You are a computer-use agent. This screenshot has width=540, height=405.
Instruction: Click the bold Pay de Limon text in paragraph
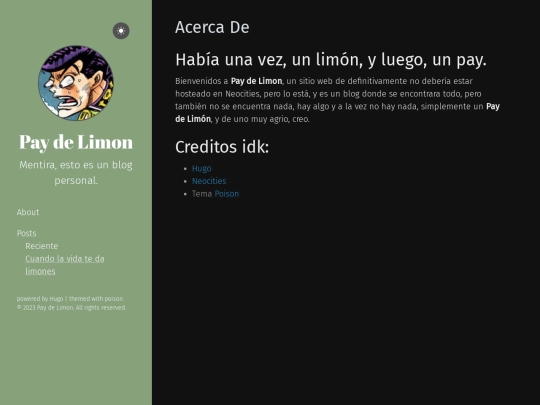[x=256, y=81]
